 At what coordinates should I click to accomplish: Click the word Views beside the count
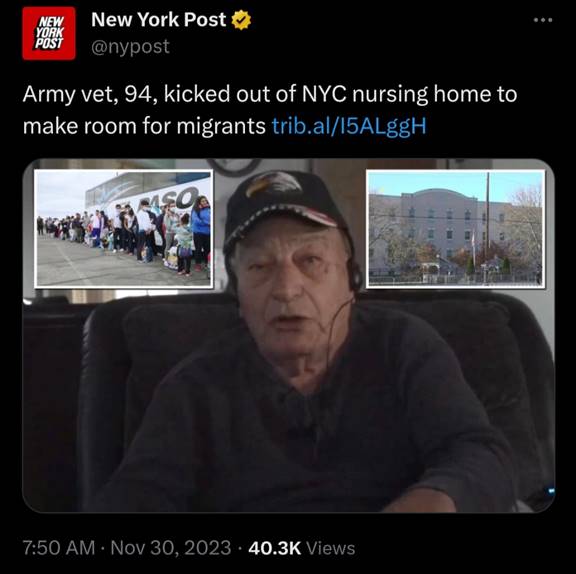(x=331, y=548)
